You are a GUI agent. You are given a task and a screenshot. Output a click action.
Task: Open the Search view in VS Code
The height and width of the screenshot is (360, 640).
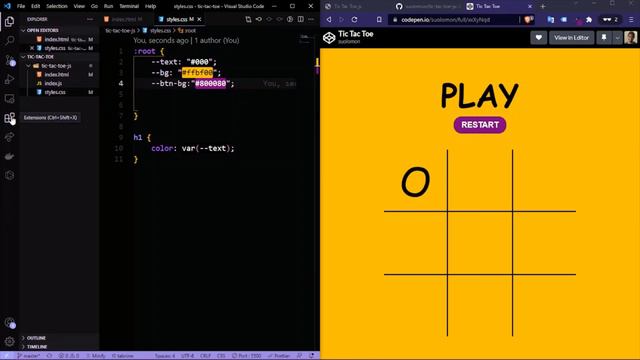point(9,40)
